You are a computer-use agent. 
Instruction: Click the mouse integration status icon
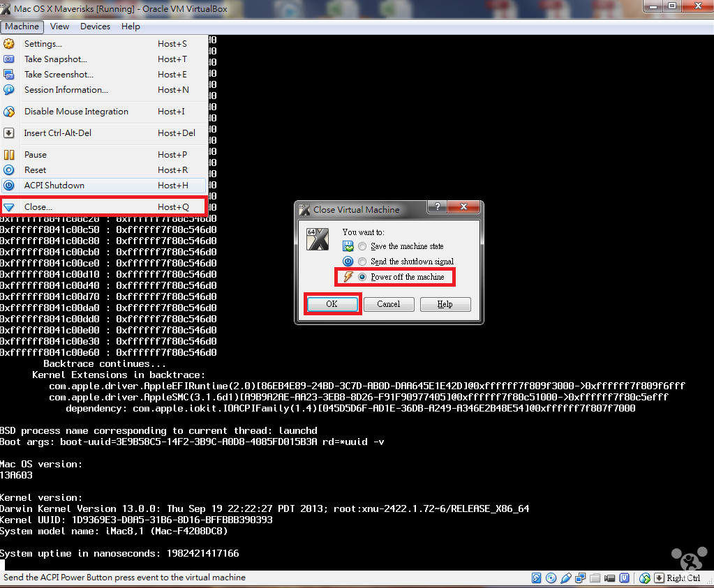pyautogui.click(x=644, y=578)
